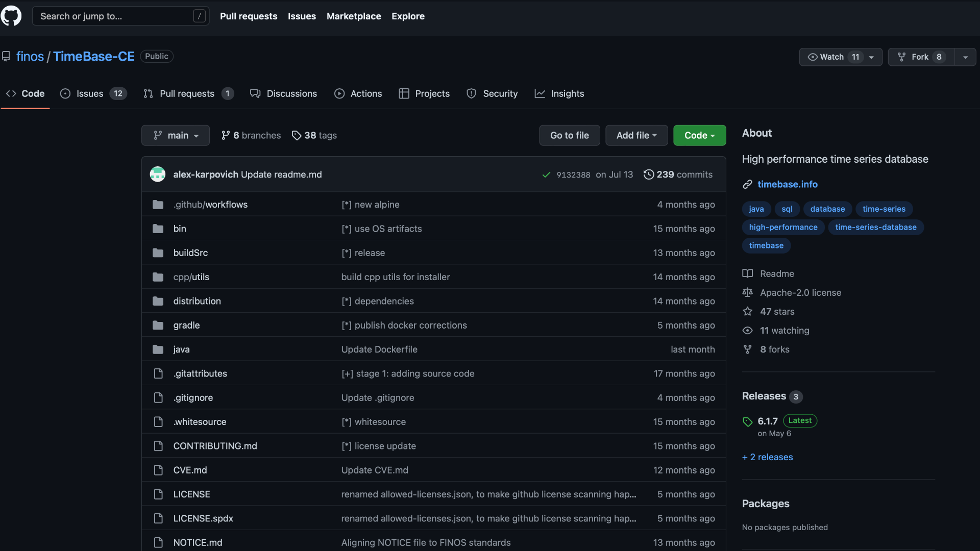Image resolution: width=980 pixels, height=551 pixels.
Task: Switch to the Code tab
Action: point(25,94)
